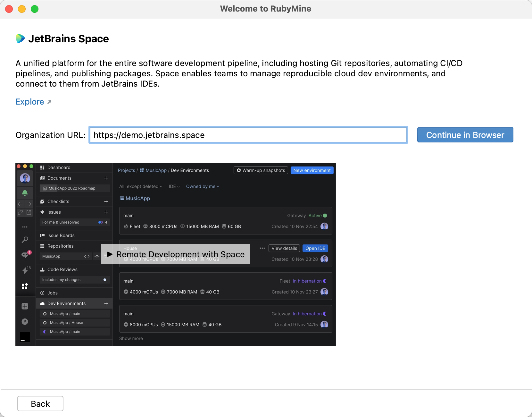532x417 pixels.
Task: Select Dashboard in the Space sidebar
Action: click(x=59, y=167)
